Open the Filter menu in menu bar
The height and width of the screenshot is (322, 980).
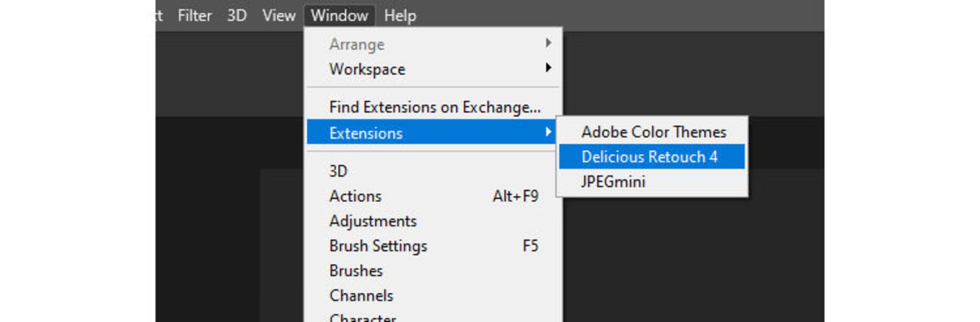click(194, 15)
